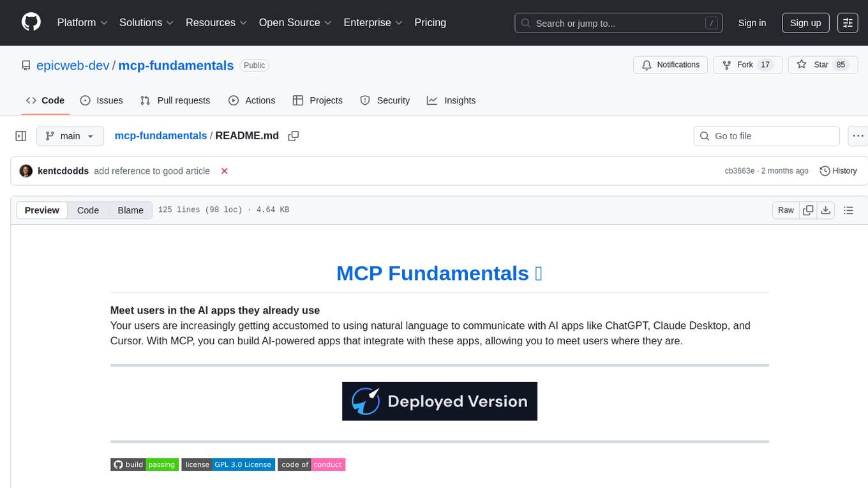Open the build passing badge
The width and height of the screenshot is (868, 488).
144,464
